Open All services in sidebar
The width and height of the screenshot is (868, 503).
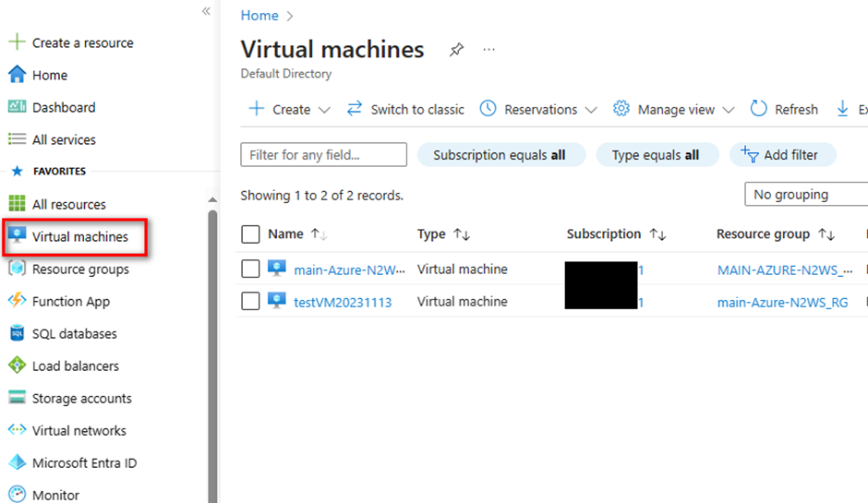tap(64, 139)
